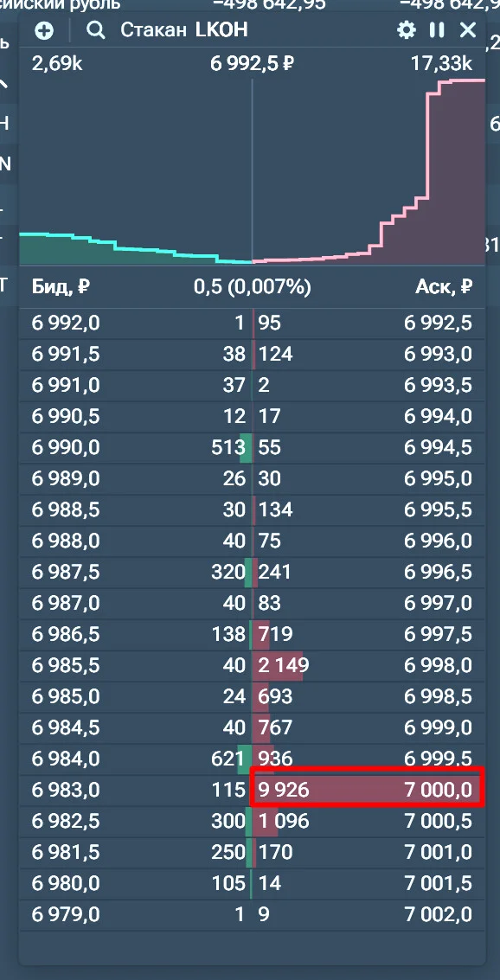The image size is (500, 980).
Task: Click mid price 6 992,5 ₽ above chart
Action: 252,64
